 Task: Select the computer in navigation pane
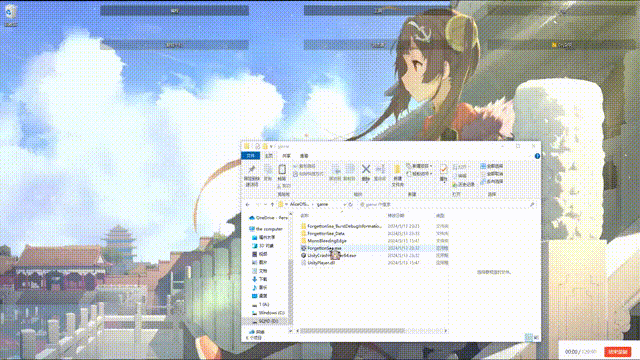(266, 229)
